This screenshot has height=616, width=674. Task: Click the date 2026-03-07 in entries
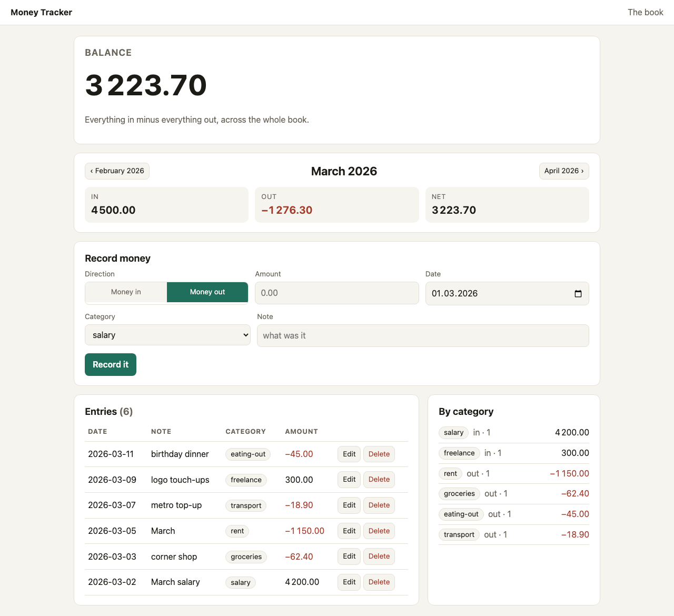point(112,505)
